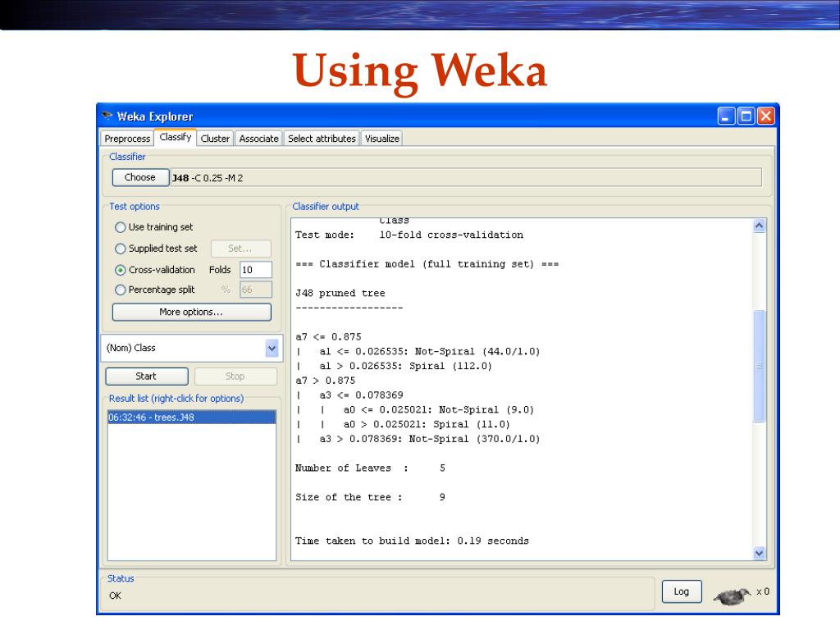This screenshot has width=840, height=630.
Task: Click the Start button
Action: (x=147, y=376)
